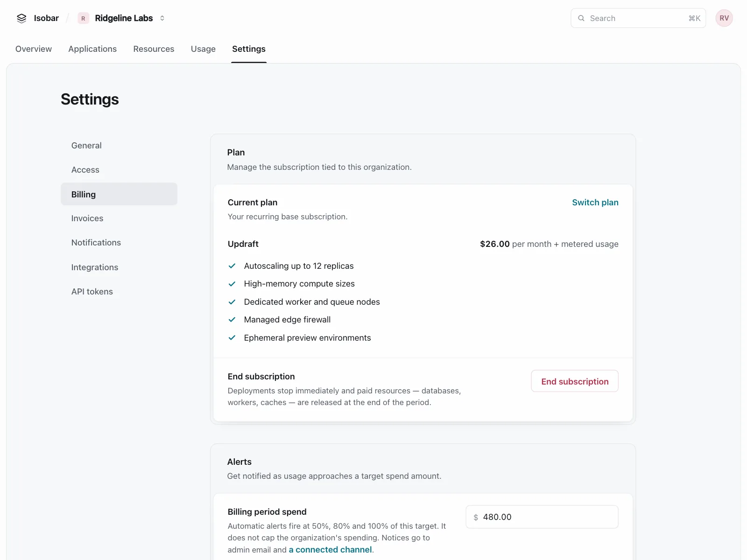Open Notifications in the settings sidebar
Image resolution: width=747 pixels, height=560 pixels.
119,243
